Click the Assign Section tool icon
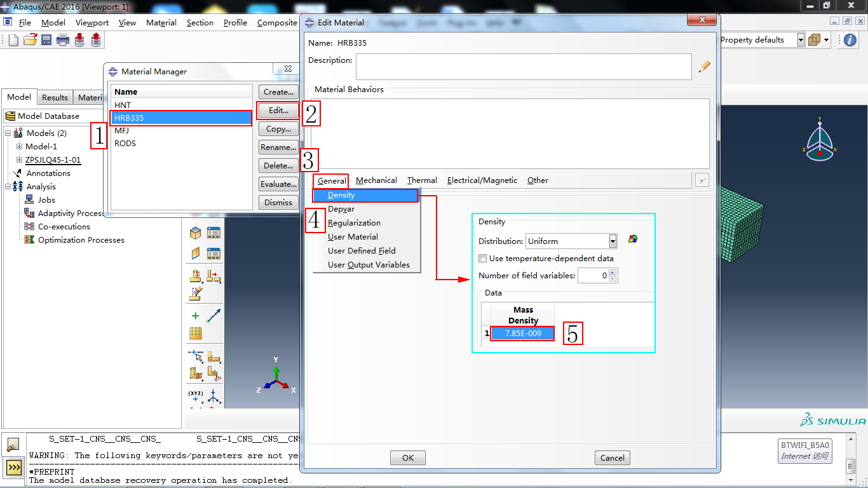Image resolution: width=868 pixels, height=488 pixels. [196, 276]
